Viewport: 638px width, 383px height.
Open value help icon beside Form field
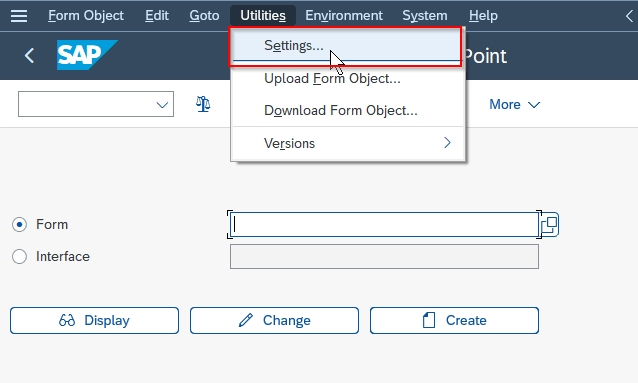coord(549,224)
